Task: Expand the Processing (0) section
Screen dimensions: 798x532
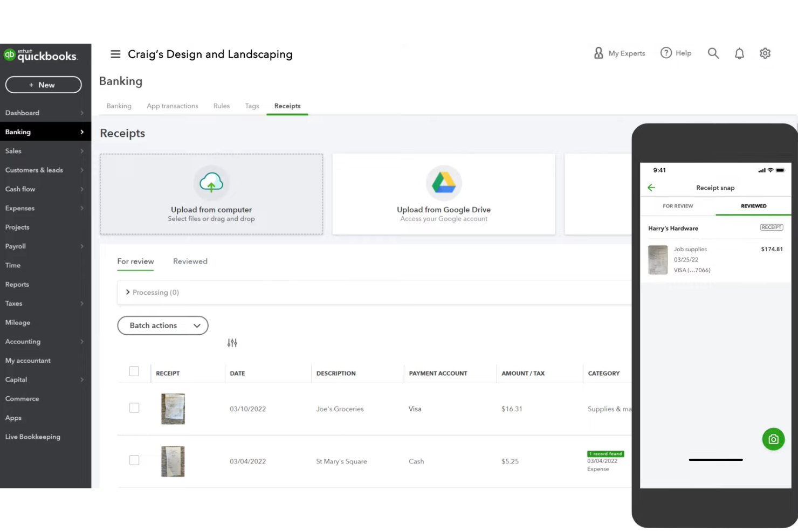Action: 155,292
